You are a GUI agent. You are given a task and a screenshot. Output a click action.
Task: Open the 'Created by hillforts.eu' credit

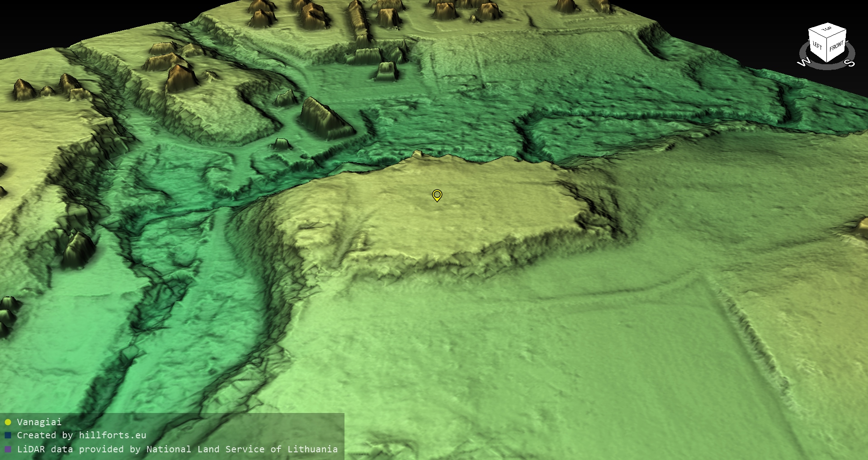[81, 435]
